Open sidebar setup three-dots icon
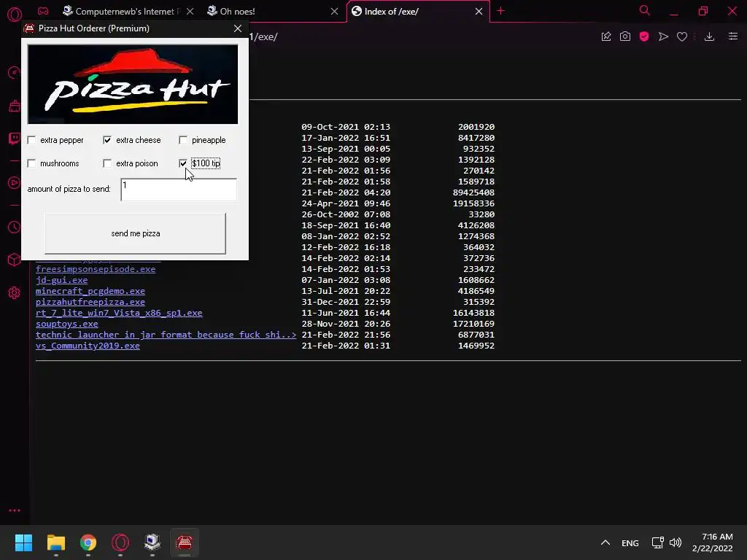 coord(15,510)
